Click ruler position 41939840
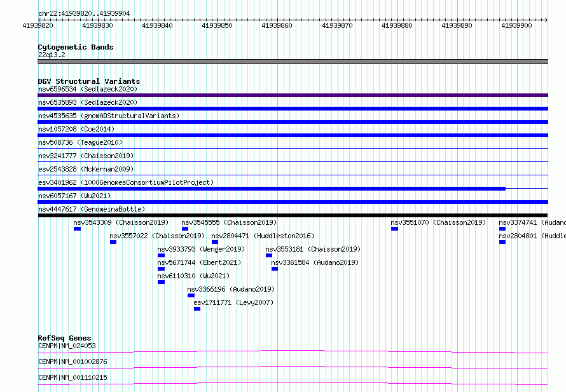 click(157, 25)
